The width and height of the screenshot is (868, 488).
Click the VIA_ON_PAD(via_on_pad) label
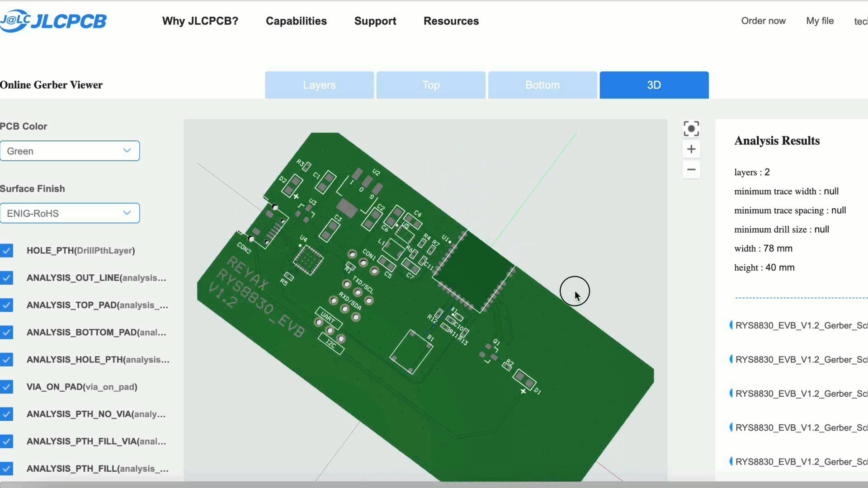[x=82, y=387]
